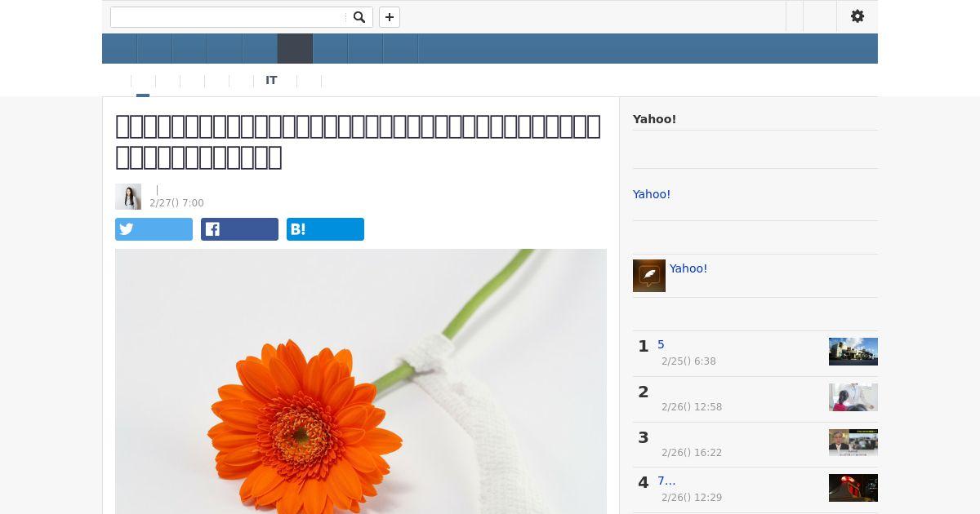Click the article date 2/27 7:00
980x514 pixels.
(176, 203)
